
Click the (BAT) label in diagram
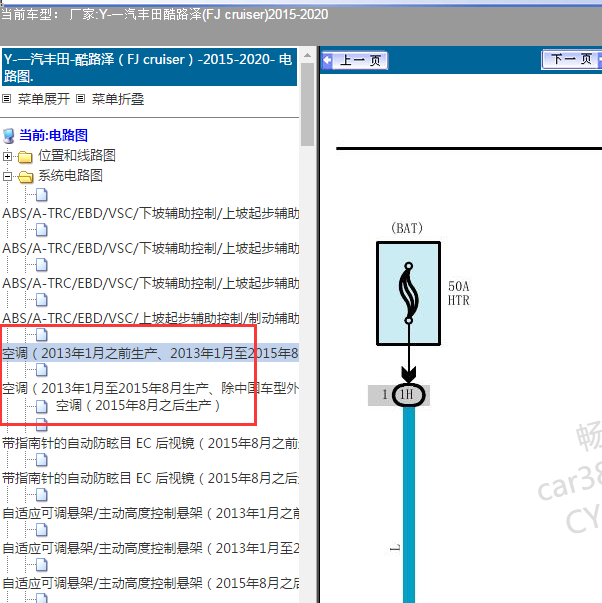pyautogui.click(x=407, y=228)
